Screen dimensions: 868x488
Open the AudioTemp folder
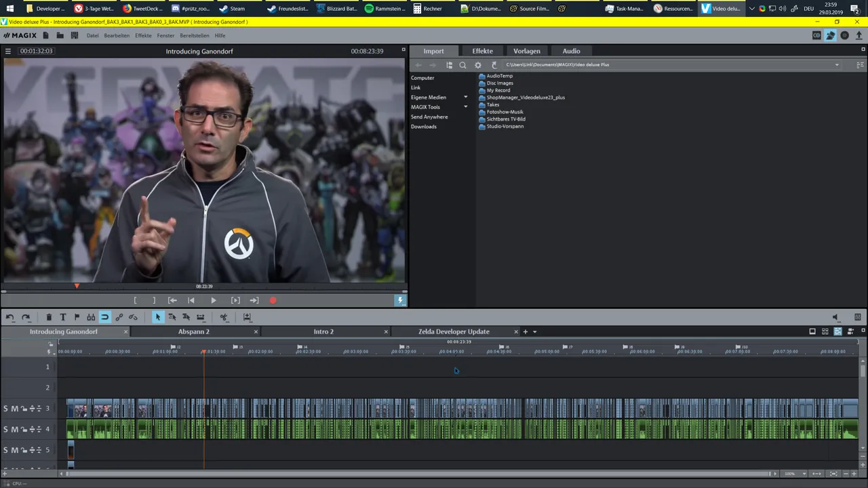pos(496,76)
